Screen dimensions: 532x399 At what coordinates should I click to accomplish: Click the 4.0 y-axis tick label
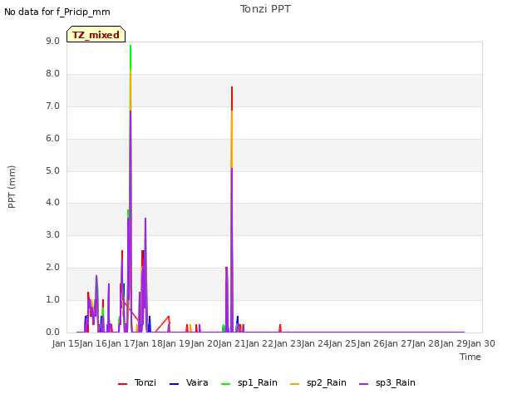click(x=52, y=203)
